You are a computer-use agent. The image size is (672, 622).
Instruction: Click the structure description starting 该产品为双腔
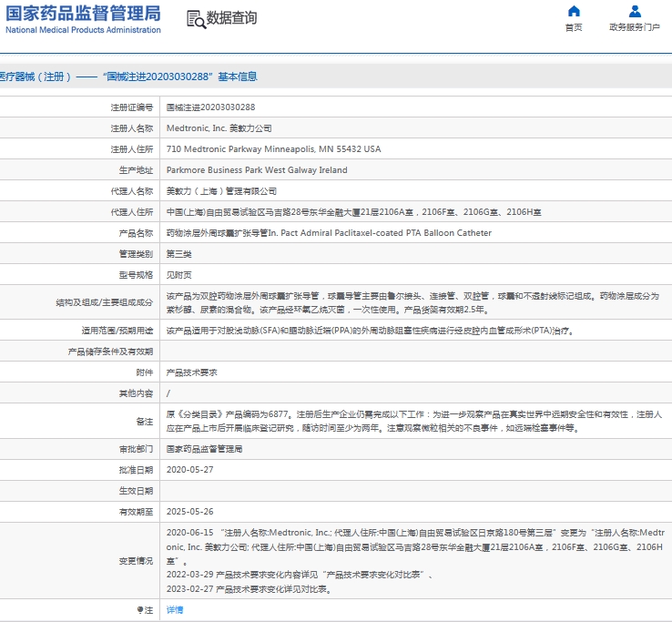click(412, 302)
